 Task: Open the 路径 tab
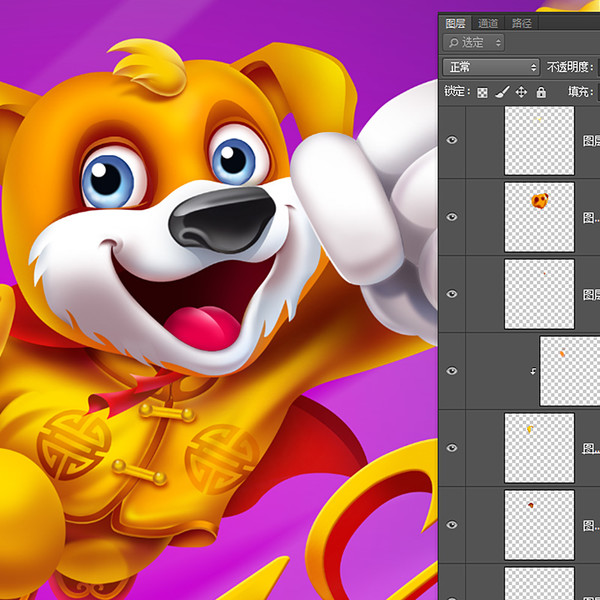tap(522, 23)
